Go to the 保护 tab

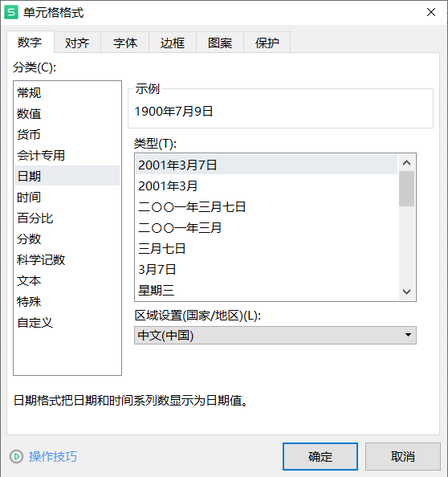pos(267,43)
